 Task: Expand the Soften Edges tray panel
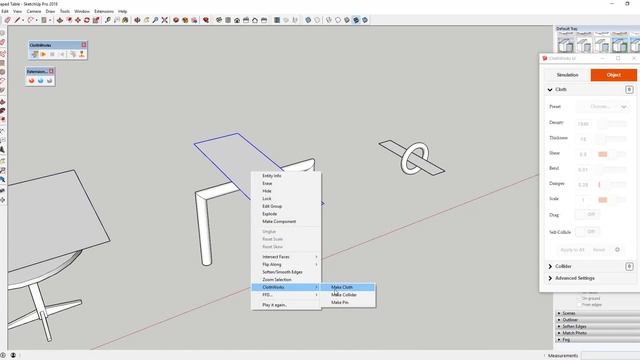(x=598, y=326)
